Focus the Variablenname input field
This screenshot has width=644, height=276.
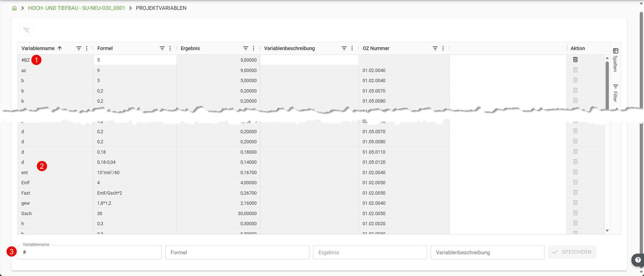(90, 252)
